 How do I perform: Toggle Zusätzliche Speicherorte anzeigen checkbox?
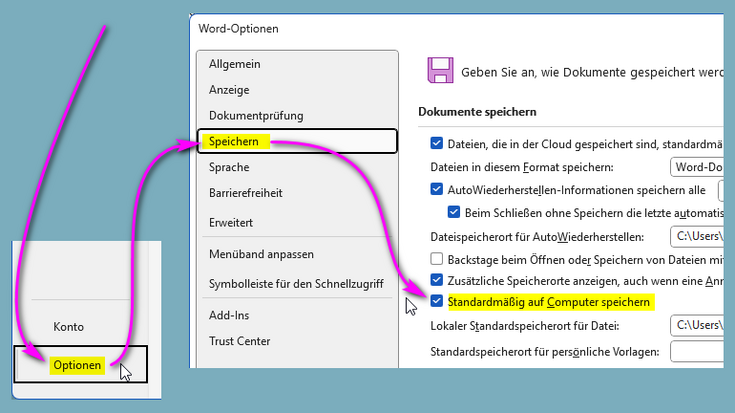436,280
